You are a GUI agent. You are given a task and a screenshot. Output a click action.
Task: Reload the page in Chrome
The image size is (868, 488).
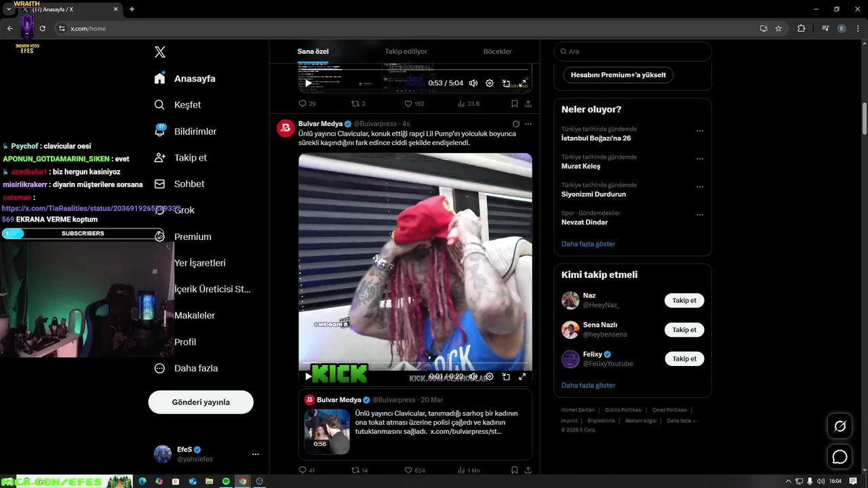42,28
